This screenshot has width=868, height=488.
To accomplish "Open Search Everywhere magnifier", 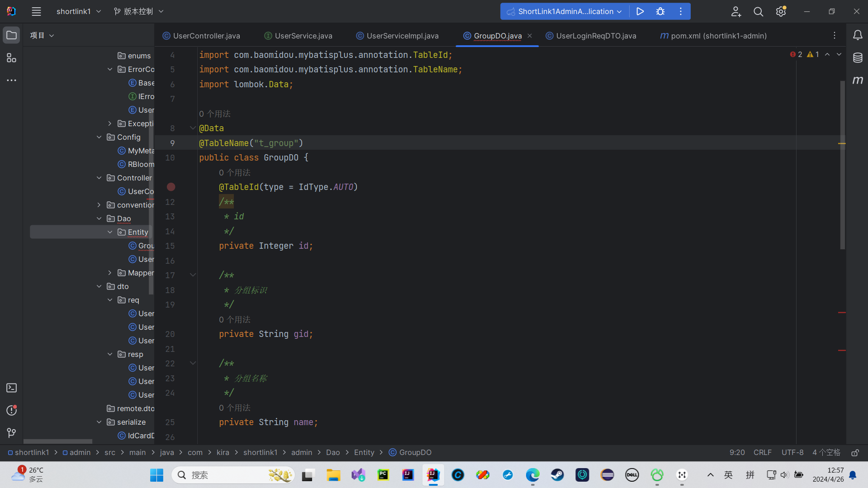I will point(759,12).
